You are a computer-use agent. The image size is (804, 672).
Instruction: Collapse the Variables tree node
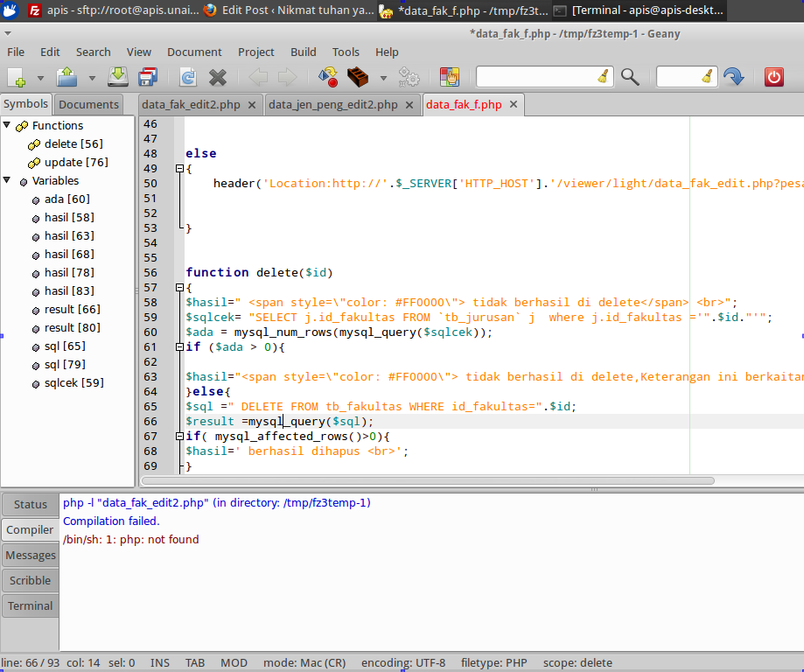tap(8, 180)
